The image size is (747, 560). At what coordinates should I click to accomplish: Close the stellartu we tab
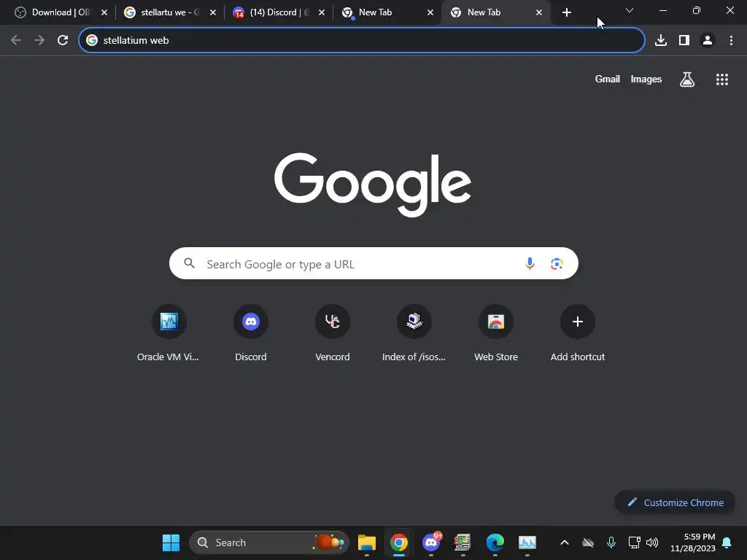[x=213, y=12]
